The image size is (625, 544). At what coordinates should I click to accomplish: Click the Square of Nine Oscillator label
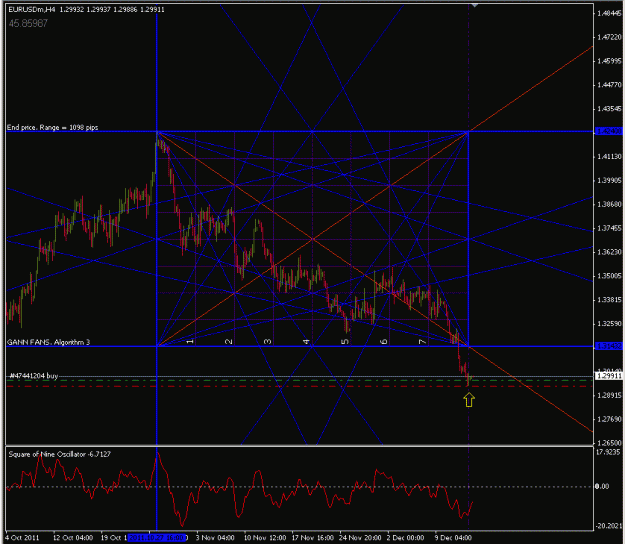[59, 454]
